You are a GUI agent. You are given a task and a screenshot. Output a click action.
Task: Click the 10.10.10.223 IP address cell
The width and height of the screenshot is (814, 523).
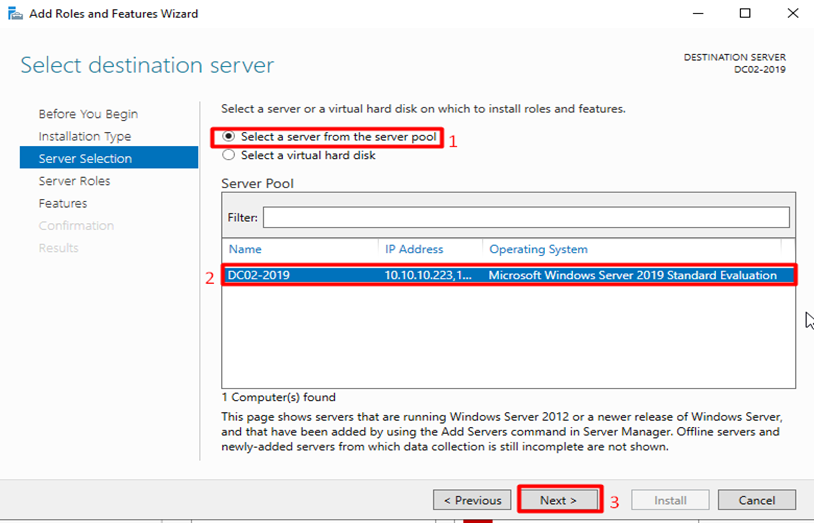pos(430,275)
